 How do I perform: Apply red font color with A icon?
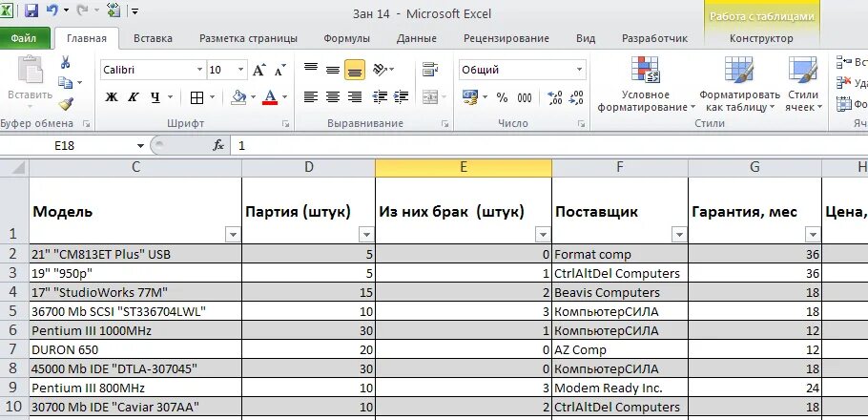[x=270, y=97]
